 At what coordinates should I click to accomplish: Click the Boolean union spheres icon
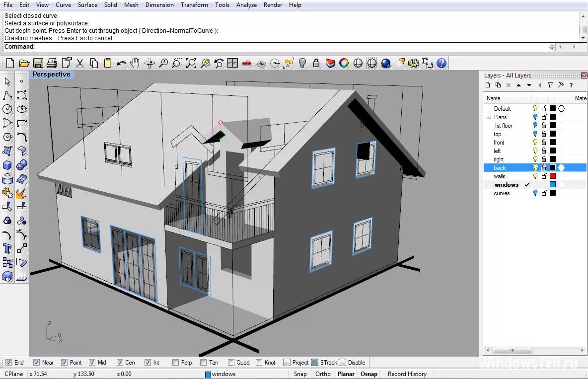point(22,165)
